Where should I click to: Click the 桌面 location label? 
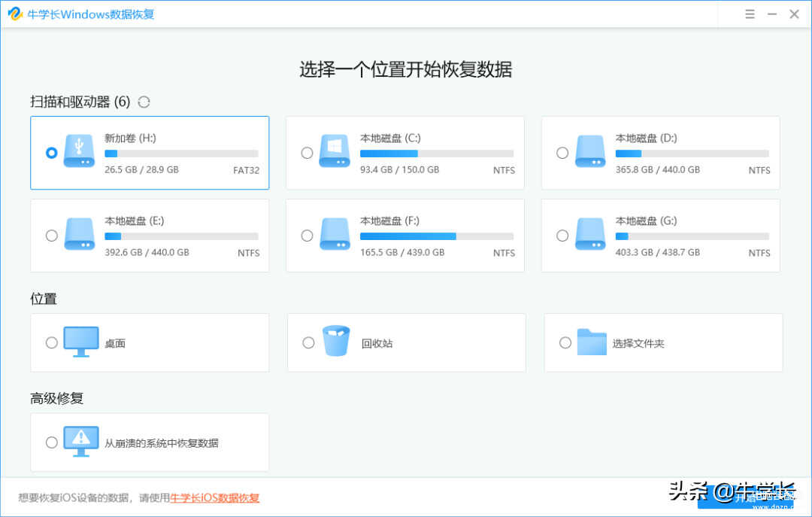pyautogui.click(x=115, y=343)
